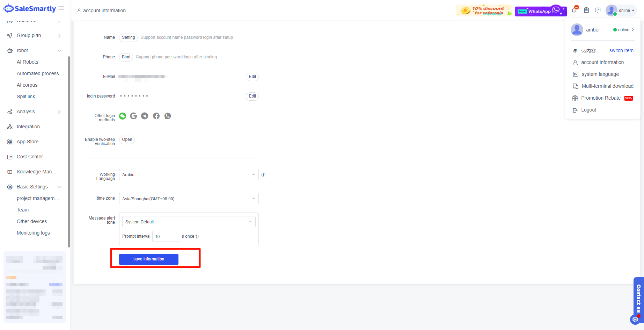Click the WeChat login method icon
644x330 pixels.
[123, 116]
